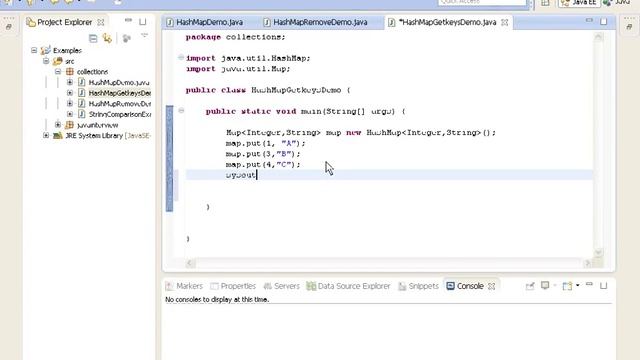Viewport: 640px width, 360px height.
Task: Close the HashMapGetkeysDemo.java editor tab
Action: (x=504, y=22)
